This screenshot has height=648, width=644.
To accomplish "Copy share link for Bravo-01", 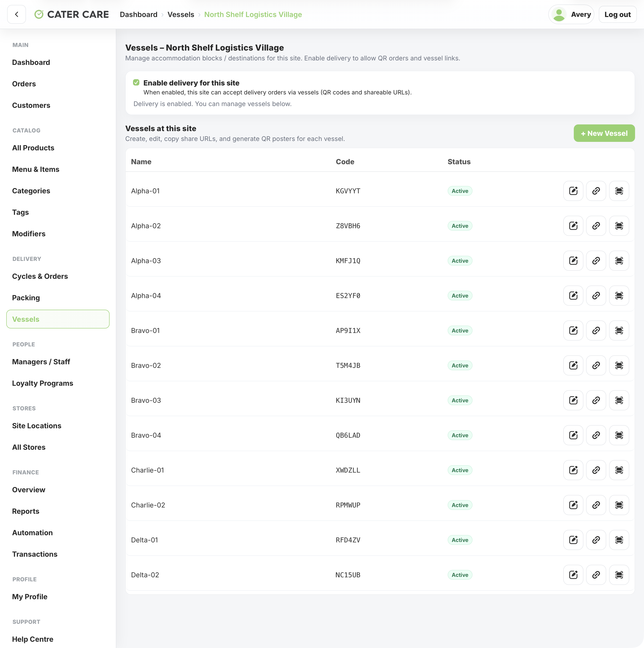I will point(596,330).
